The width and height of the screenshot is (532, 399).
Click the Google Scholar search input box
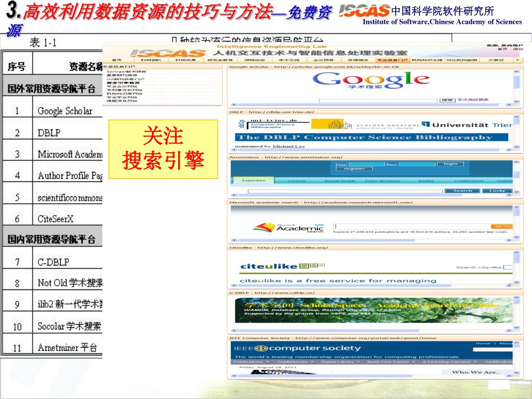pos(378,101)
